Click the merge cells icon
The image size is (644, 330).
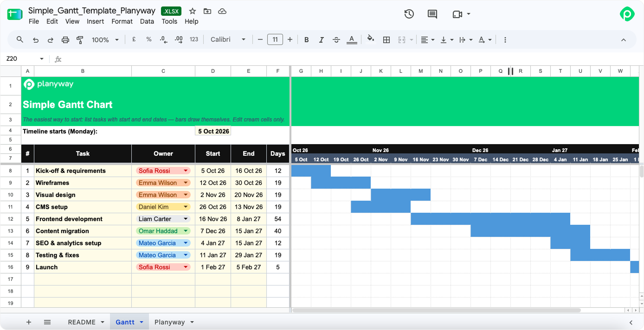coord(402,40)
